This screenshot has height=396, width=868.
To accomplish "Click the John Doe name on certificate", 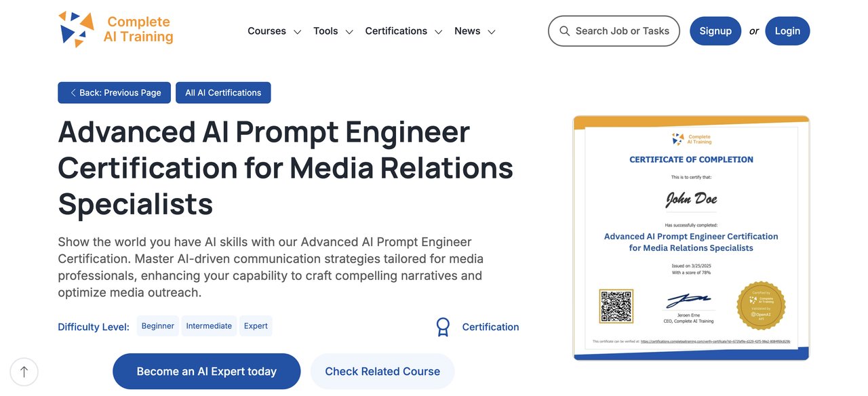I will click(691, 199).
